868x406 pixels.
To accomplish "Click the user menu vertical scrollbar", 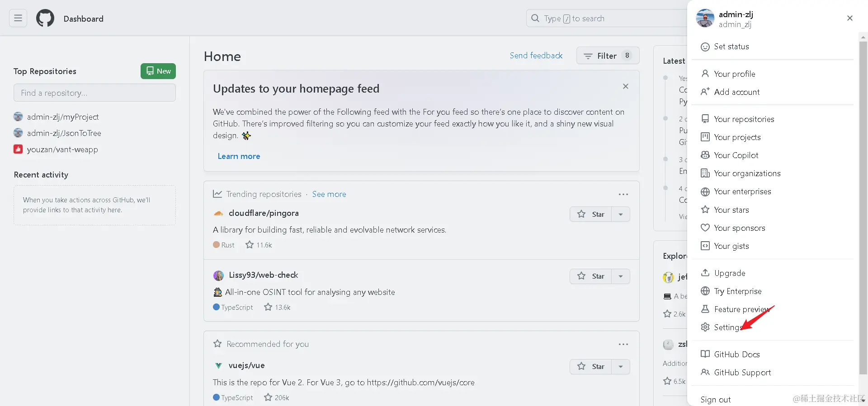I will [x=863, y=203].
